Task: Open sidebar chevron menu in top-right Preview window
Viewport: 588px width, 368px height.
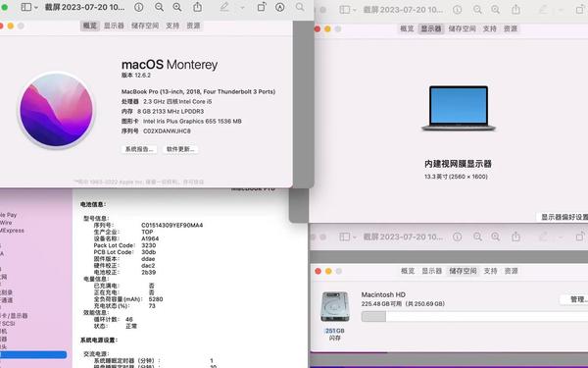Action: point(355,10)
